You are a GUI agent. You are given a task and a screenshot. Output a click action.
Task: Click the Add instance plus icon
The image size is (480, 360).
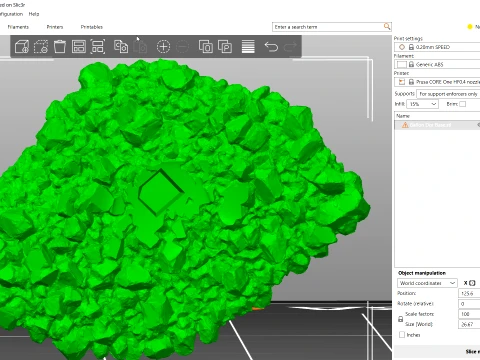pos(163,47)
